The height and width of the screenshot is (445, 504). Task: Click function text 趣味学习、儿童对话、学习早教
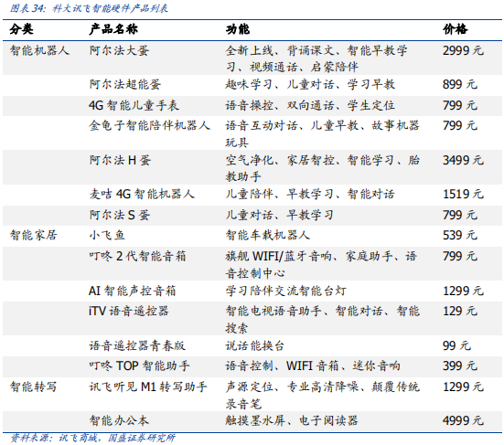310,84
